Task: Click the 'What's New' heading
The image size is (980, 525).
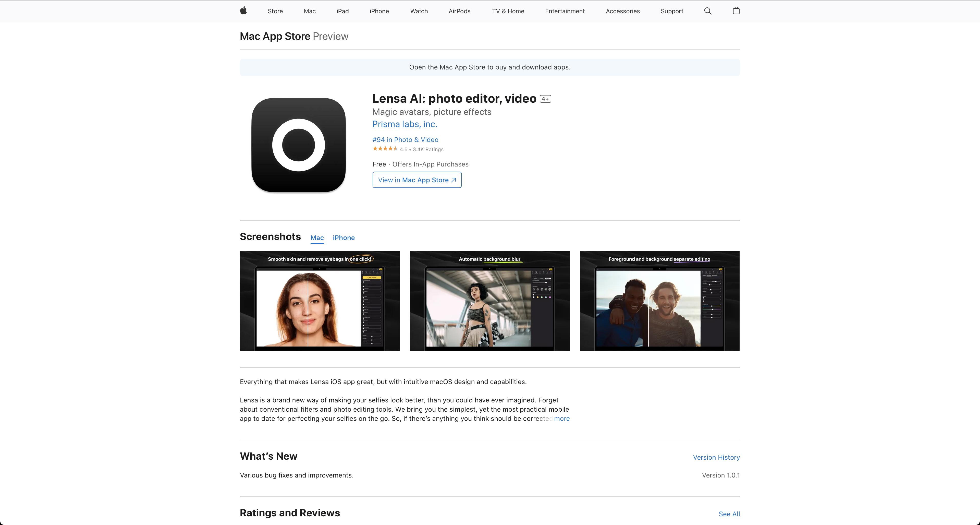Action: 268,457
